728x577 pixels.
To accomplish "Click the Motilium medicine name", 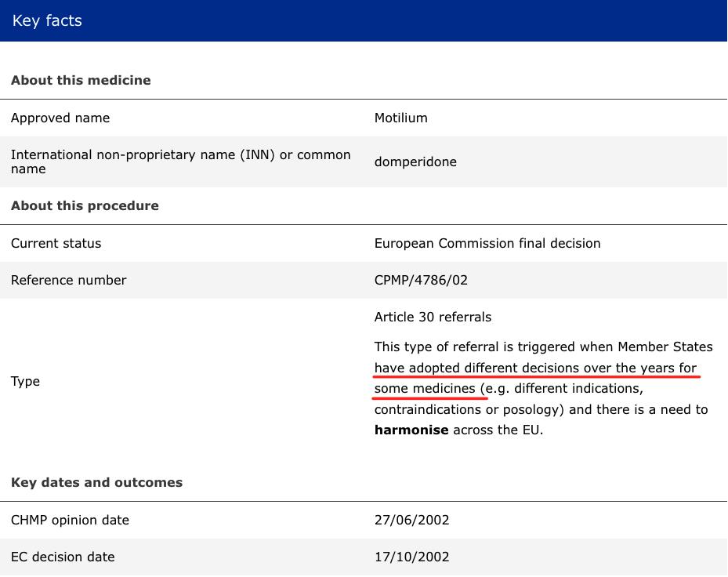I will click(400, 118).
